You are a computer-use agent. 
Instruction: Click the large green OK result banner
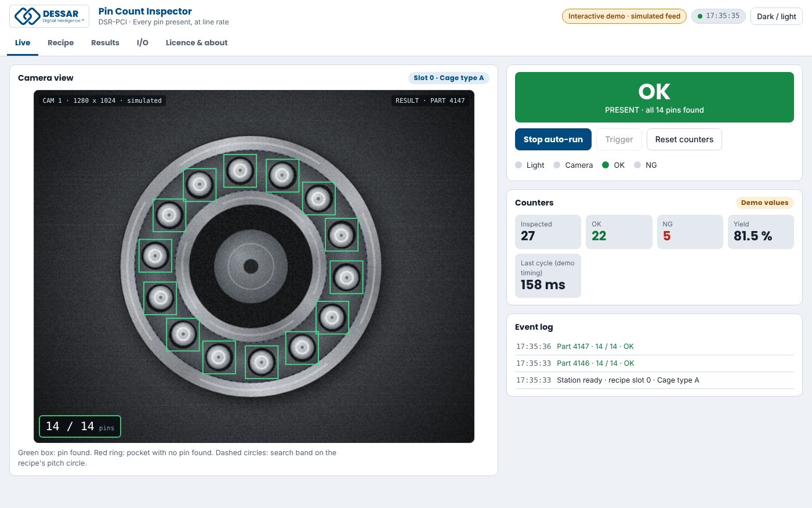(x=654, y=98)
